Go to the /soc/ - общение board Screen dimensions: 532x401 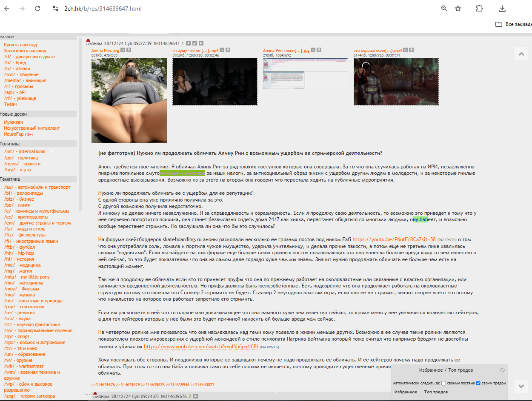click(x=21, y=74)
